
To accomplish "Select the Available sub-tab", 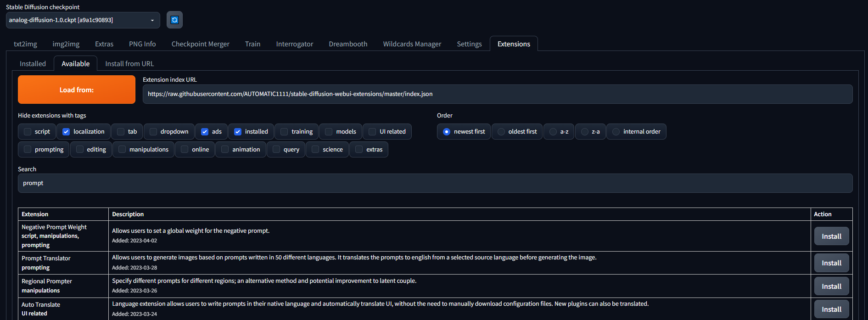I will [76, 64].
